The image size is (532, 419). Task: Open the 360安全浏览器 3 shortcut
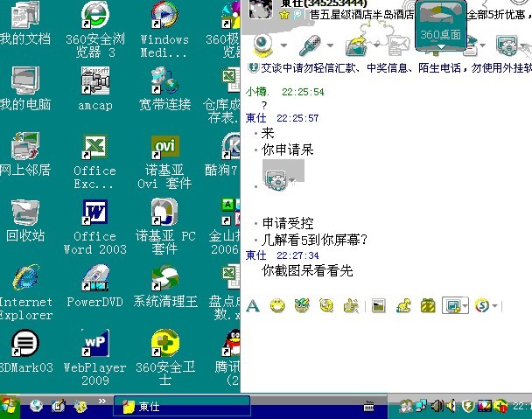coord(95,30)
